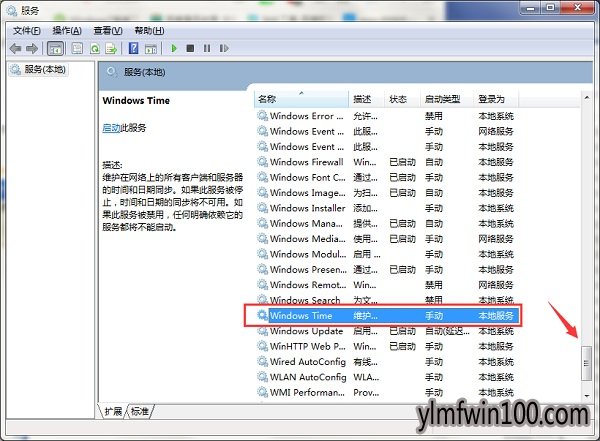
Task: Click the 启动 link to start service
Action: [x=111, y=128]
